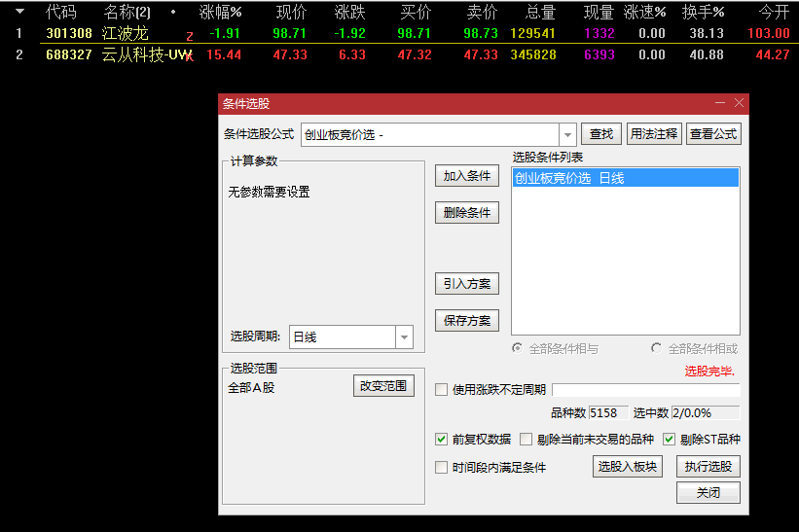The width and height of the screenshot is (799, 532).
Task: Toggle 使用涨跌不定周期 checkbox
Action: point(441,390)
